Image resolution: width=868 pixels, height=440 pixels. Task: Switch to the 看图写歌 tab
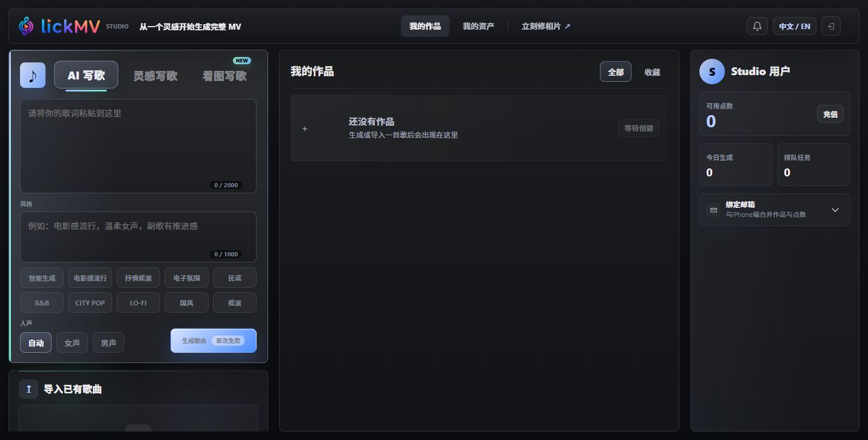pyautogui.click(x=224, y=76)
